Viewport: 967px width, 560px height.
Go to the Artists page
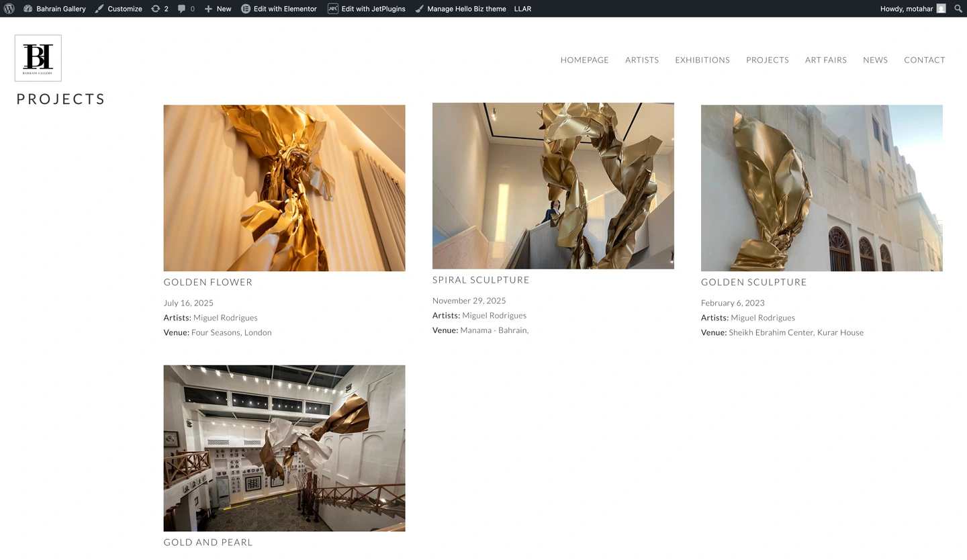(641, 60)
